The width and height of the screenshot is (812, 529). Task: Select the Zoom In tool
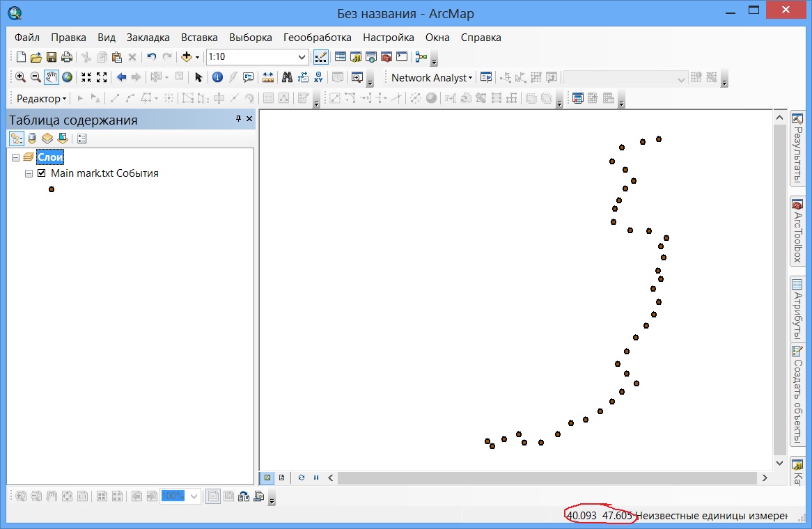[20, 77]
